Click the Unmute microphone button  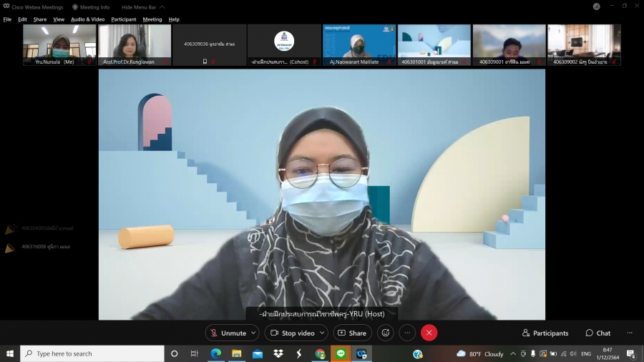tap(228, 333)
